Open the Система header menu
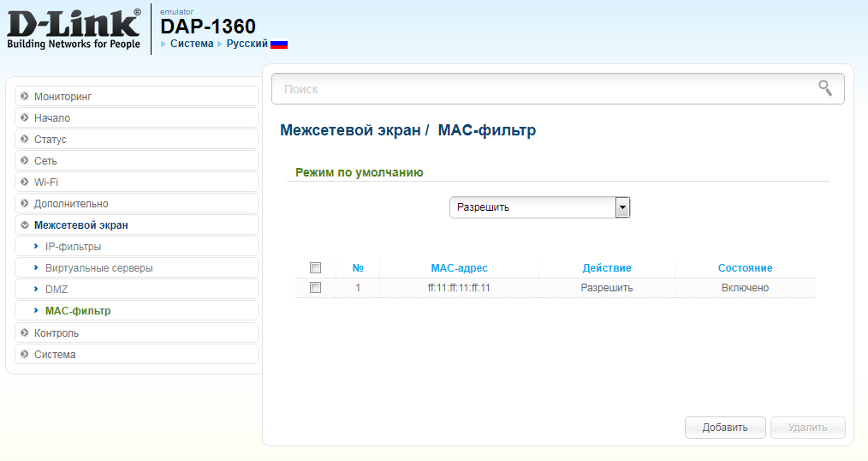 tap(192, 43)
